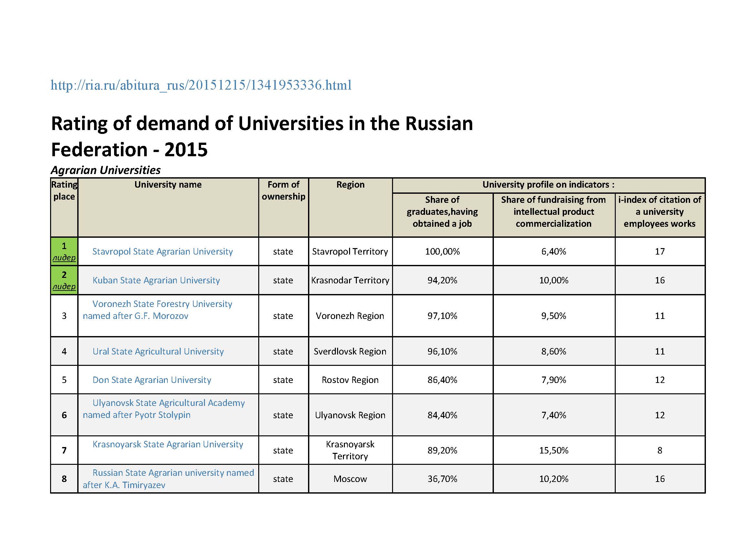Click the 8,60% fundraising value
Screen dimensions: 756x535
pos(554,351)
